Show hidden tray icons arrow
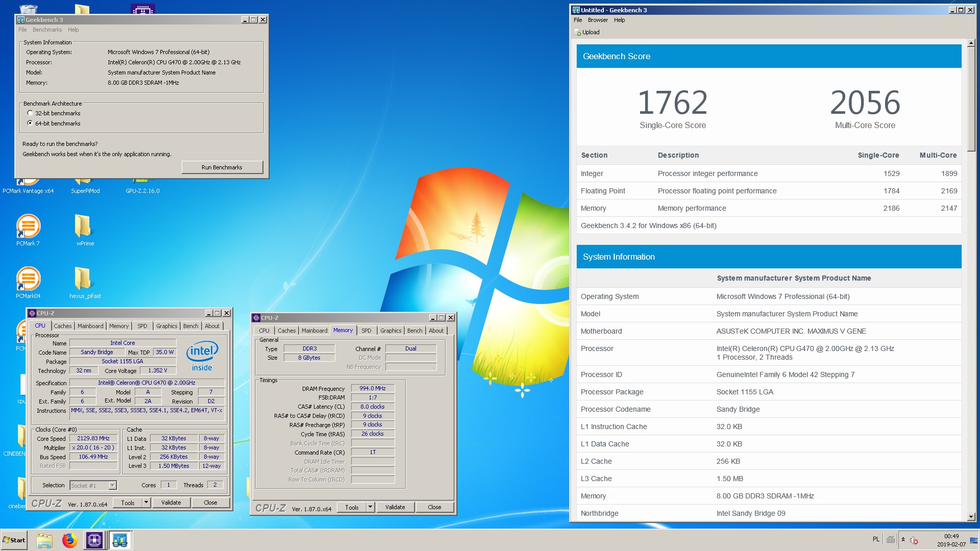The image size is (980, 551). (x=903, y=540)
